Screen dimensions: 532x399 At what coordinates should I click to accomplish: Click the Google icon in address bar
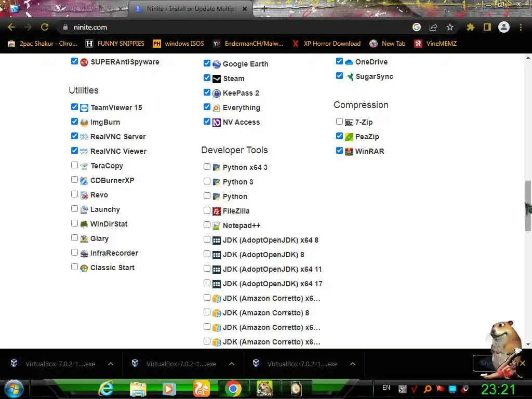click(x=417, y=27)
